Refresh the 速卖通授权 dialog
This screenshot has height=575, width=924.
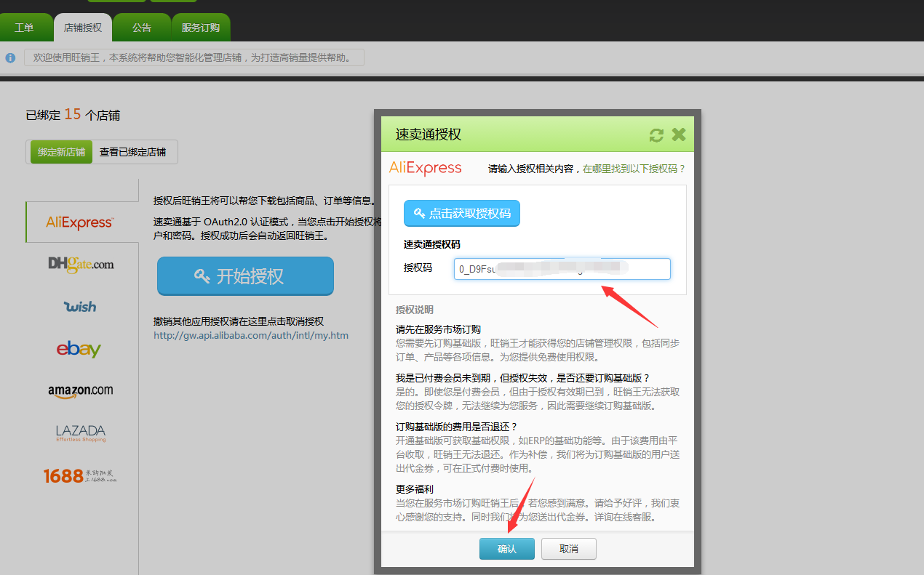[x=656, y=134]
